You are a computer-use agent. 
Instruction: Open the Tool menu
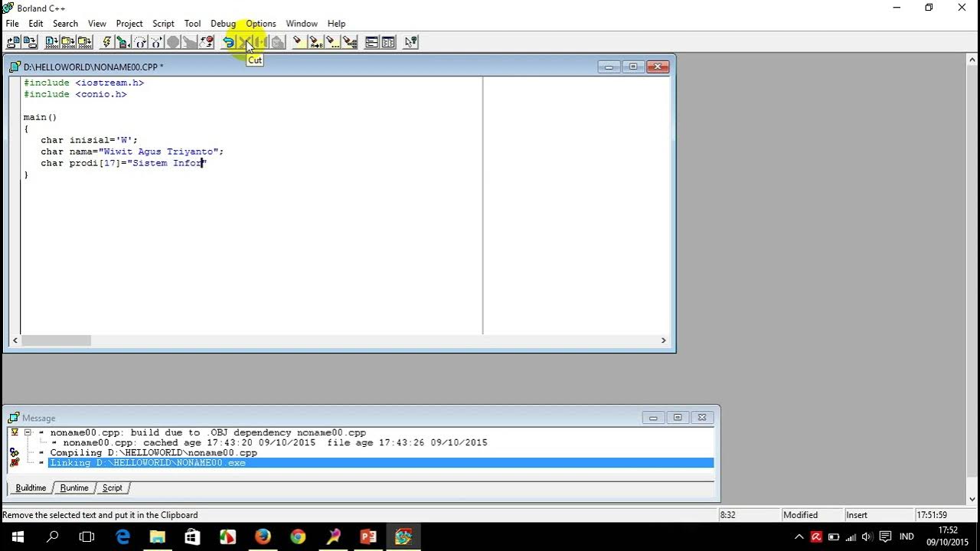click(x=192, y=24)
